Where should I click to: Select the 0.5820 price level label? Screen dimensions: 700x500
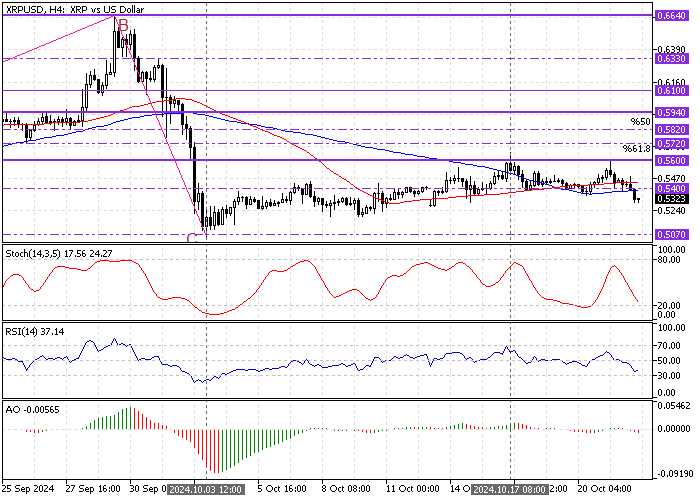click(671, 129)
